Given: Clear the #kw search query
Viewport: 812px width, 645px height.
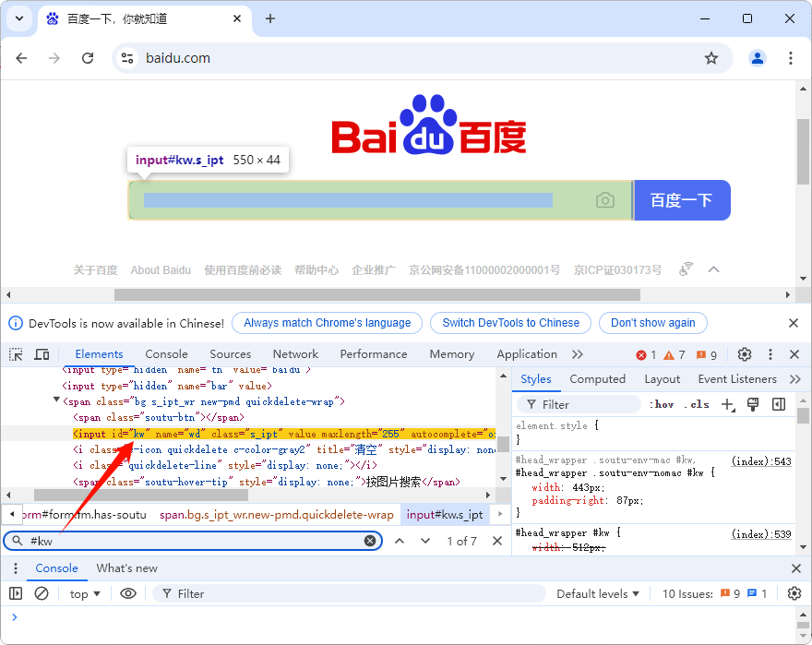Looking at the screenshot, I should pos(370,541).
